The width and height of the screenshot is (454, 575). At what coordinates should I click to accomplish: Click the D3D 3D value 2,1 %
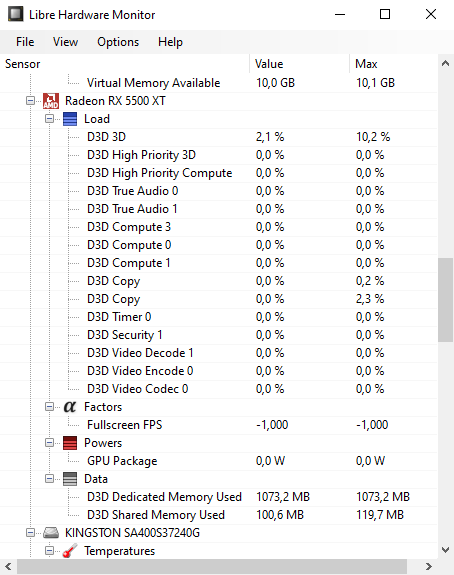[x=270, y=137]
